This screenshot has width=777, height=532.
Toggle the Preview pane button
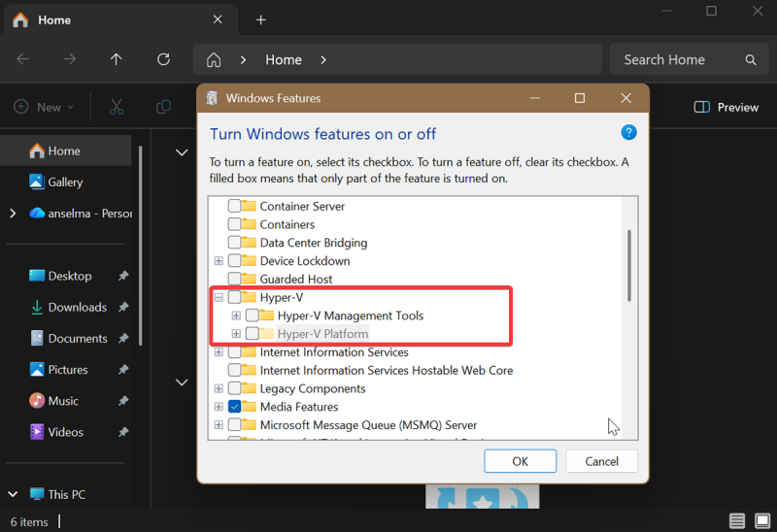pos(726,107)
